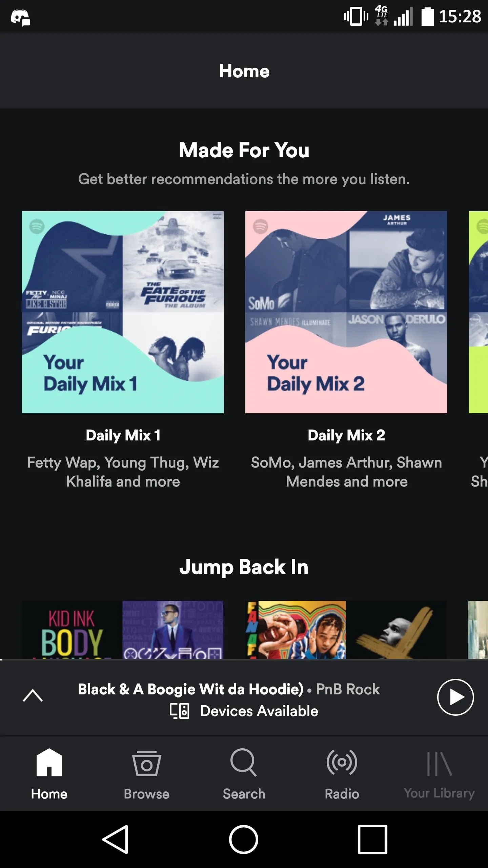The height and width of the screenshot is (868, 488).
Task: Play the current track in mini player
Action: pyautogui.click(x=455, y=697)
